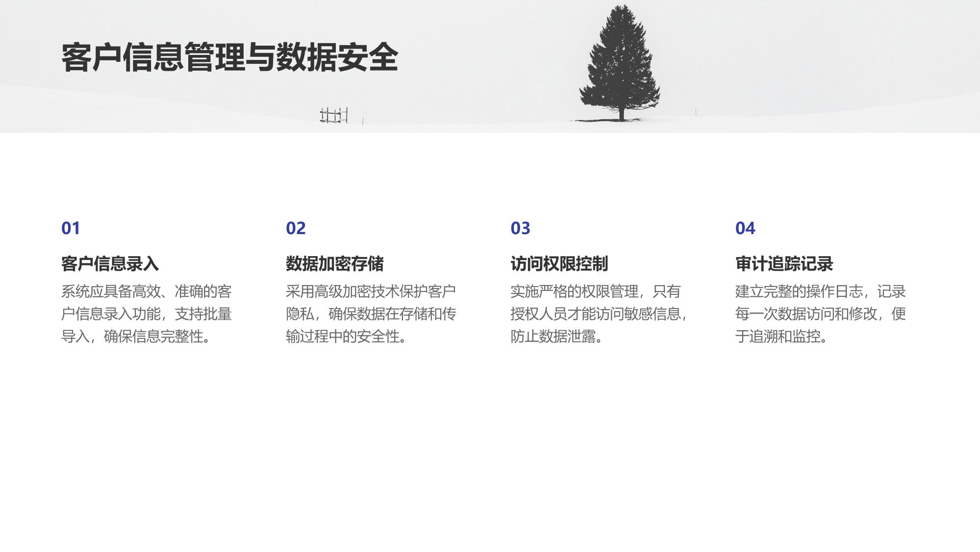Select the number 03 label
This screenshot has width=980, height=552.
pos(520,228)
